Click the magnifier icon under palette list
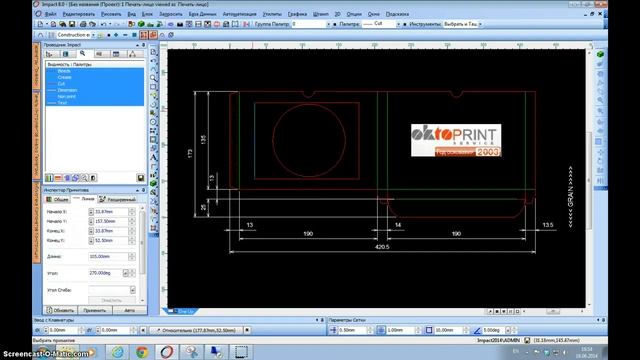 (x=84, y=178)
